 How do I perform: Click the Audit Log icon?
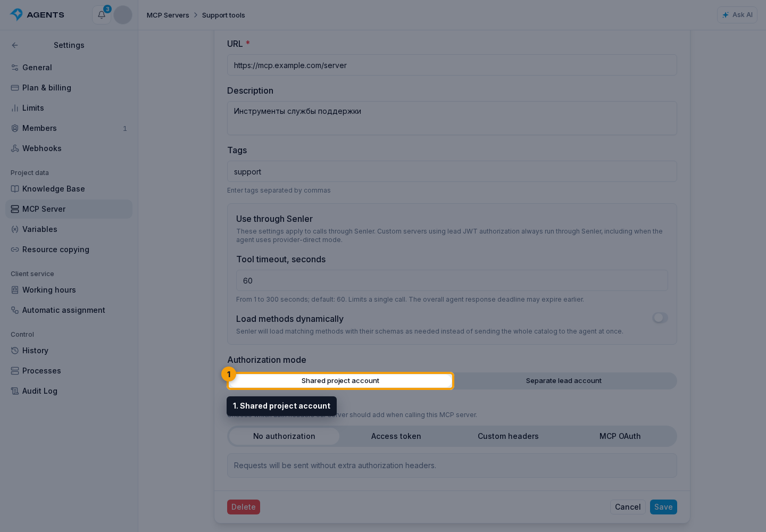coord(15,391)
